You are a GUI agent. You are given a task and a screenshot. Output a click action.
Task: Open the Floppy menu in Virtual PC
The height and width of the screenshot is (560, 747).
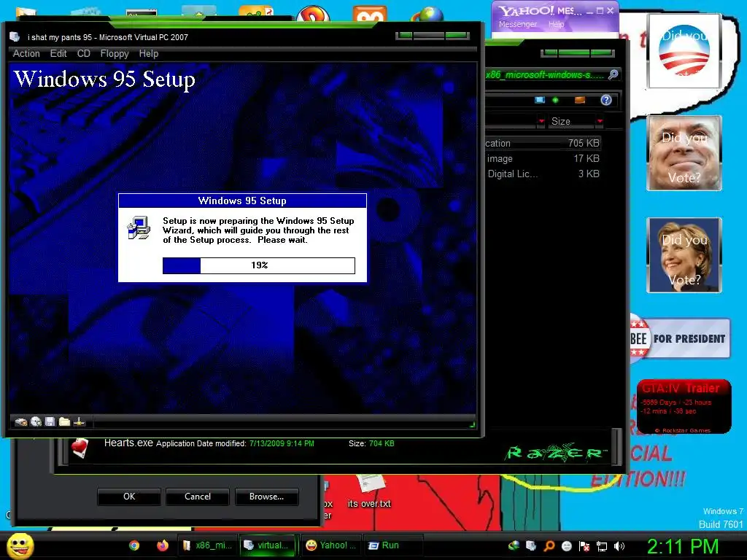pyautogui.click(x=115, y=54)
